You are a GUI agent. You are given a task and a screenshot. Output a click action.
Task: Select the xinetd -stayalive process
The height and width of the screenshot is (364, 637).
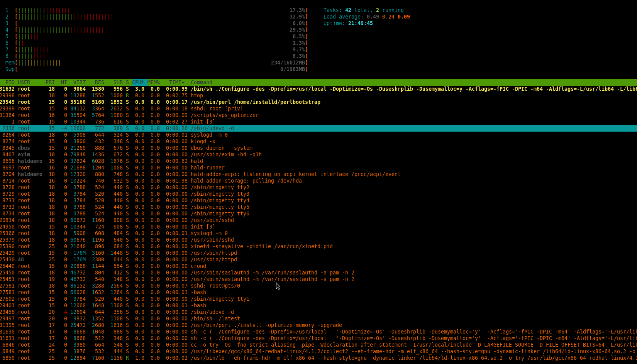261,246
